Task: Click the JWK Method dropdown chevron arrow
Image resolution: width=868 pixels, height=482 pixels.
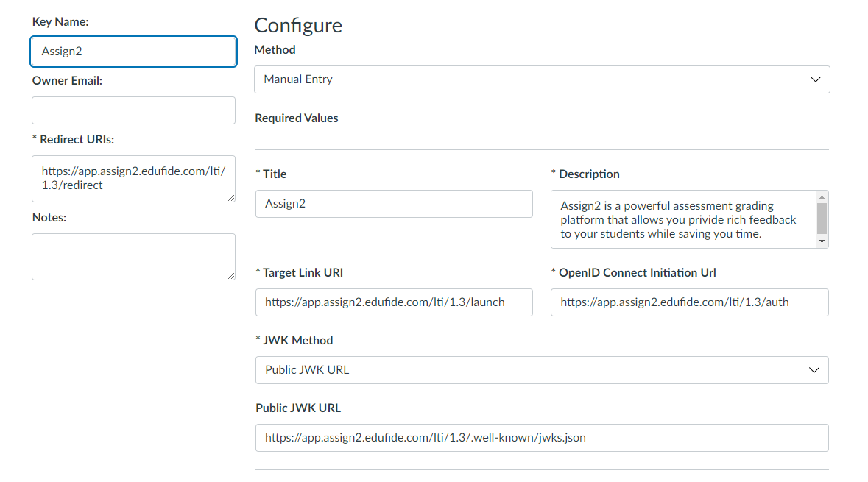Action: [x=816, y=370]
